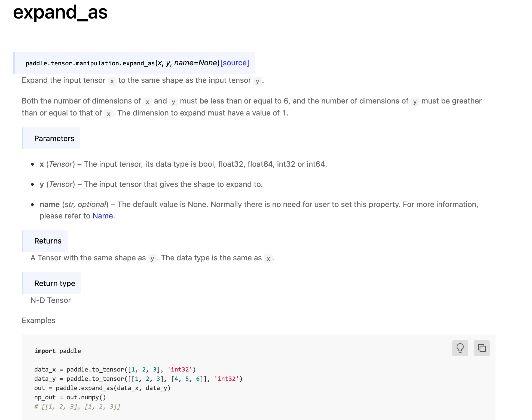Click the data_y assignment code line

pyautogui.click(x=138, y=379)
